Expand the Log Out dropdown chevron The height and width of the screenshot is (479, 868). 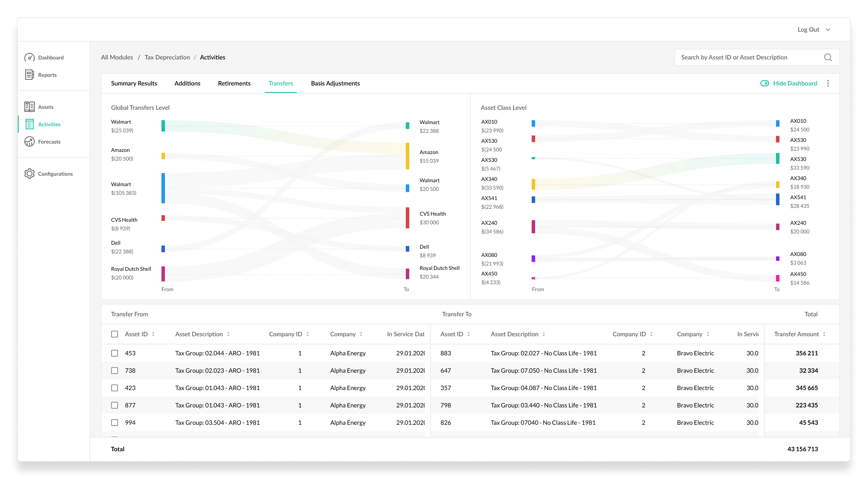(x=828, y=30)
